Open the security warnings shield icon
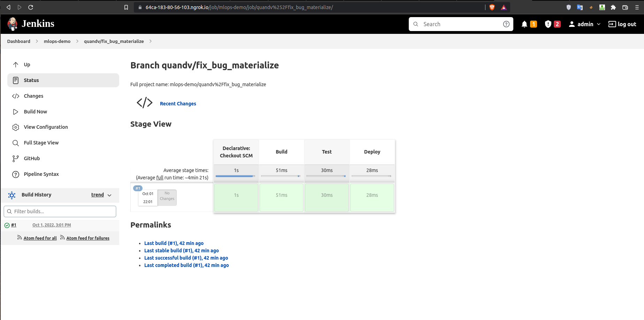 pos(548,24)
